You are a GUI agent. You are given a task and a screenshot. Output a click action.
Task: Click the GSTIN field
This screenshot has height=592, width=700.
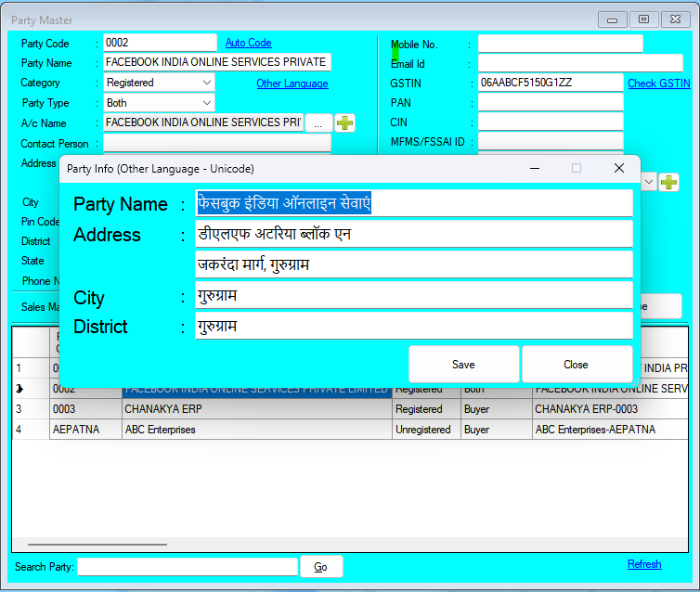pos(551,83)
